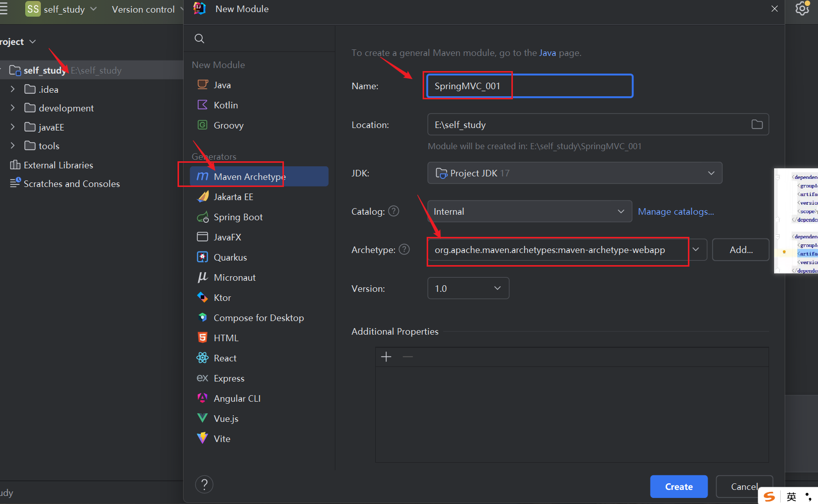Screen dimensions: 818x504
Task: Select External Libraries in project tree
Action: point(59,165)
